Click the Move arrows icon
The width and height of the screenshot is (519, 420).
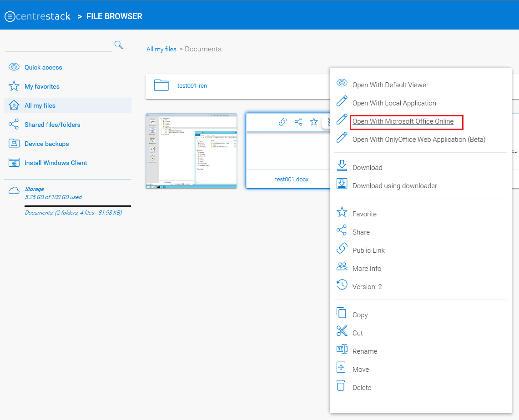pos(341,367)
